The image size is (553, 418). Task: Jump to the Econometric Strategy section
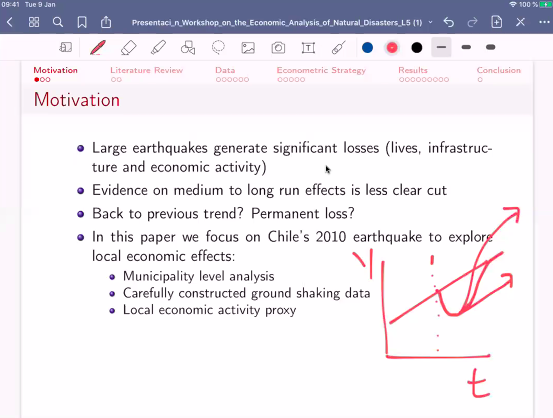pos(321,70)
